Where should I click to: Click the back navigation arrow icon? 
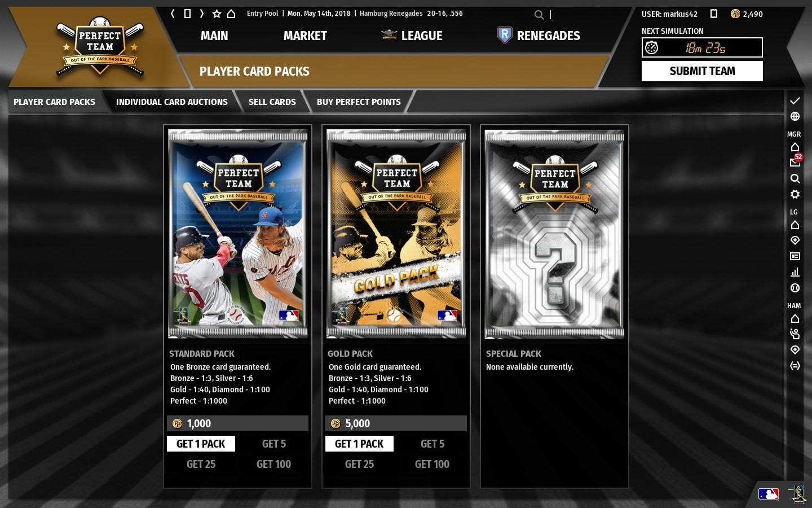(x=173, y=14)
